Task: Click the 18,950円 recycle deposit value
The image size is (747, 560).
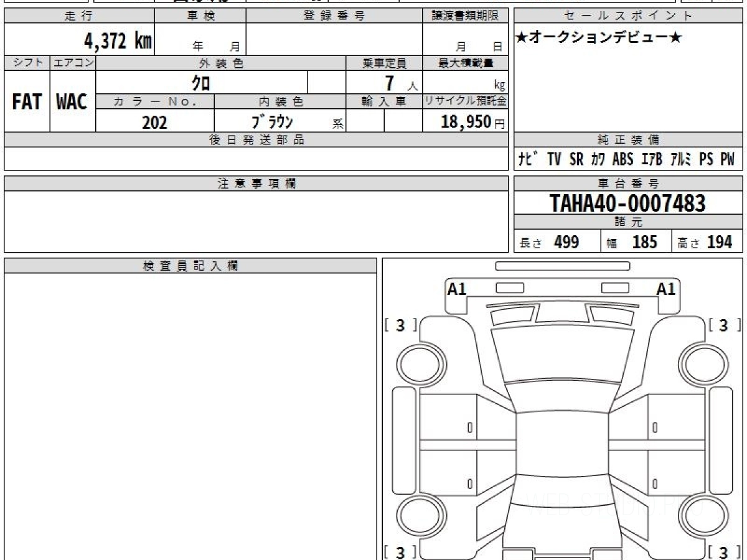Action: click(x=473, y=122)
